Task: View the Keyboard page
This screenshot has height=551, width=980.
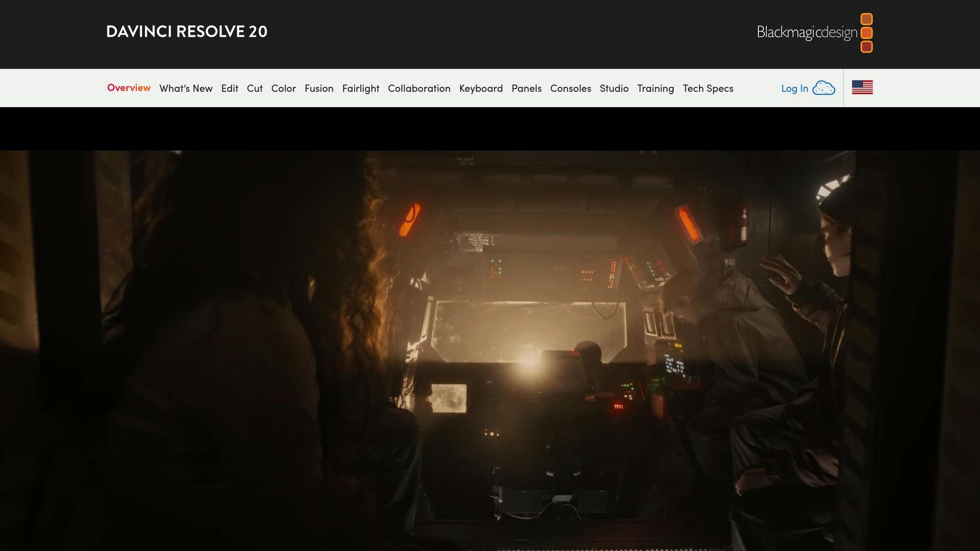Action: click(x=481, y=88)
